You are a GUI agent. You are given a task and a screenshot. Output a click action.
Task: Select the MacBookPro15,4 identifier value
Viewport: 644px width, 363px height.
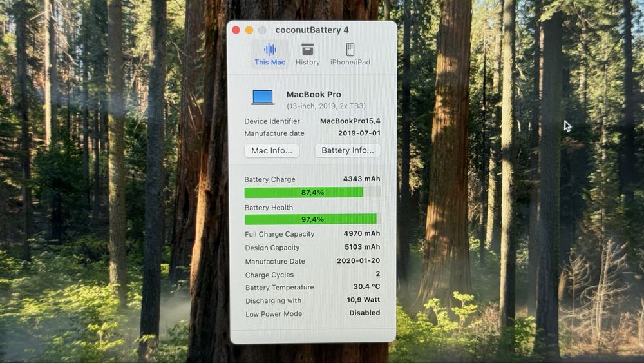click(x=350, y=121)
